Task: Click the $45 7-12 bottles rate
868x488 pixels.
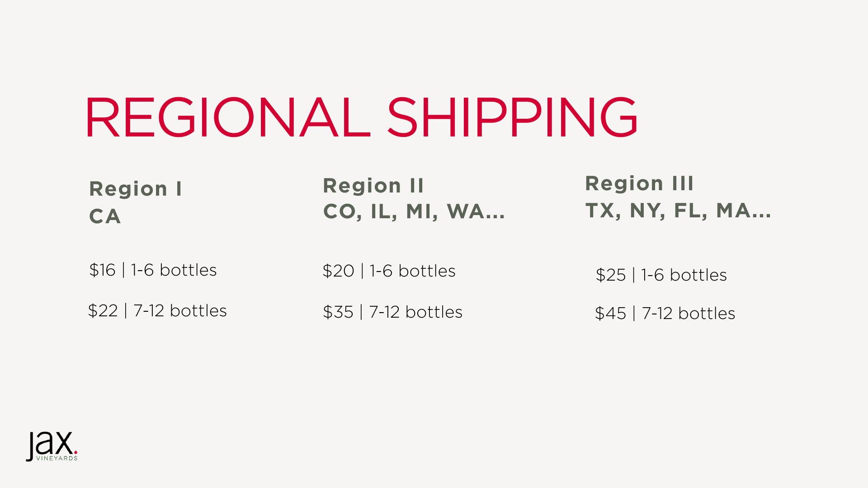Action: click(665, 314)
